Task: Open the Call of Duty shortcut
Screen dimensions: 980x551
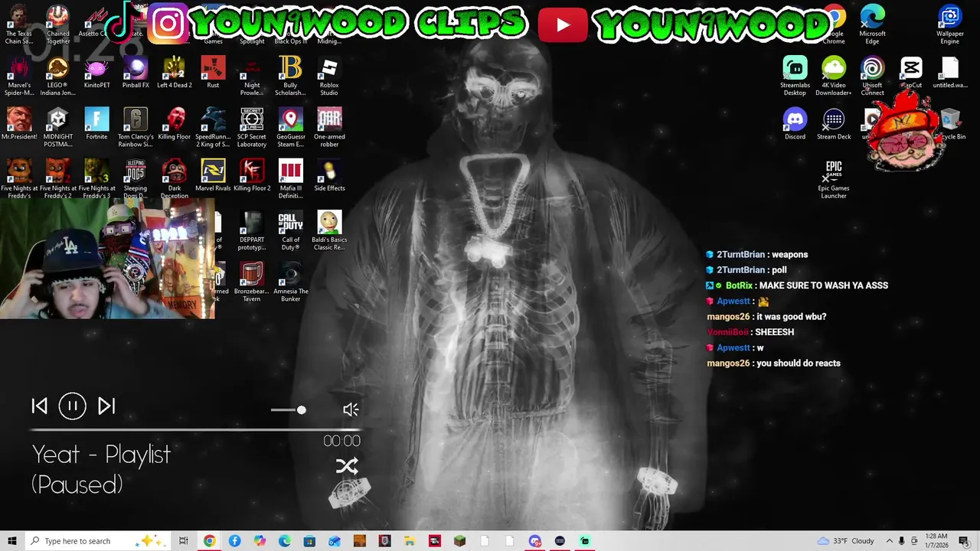Action: [290, 231]
